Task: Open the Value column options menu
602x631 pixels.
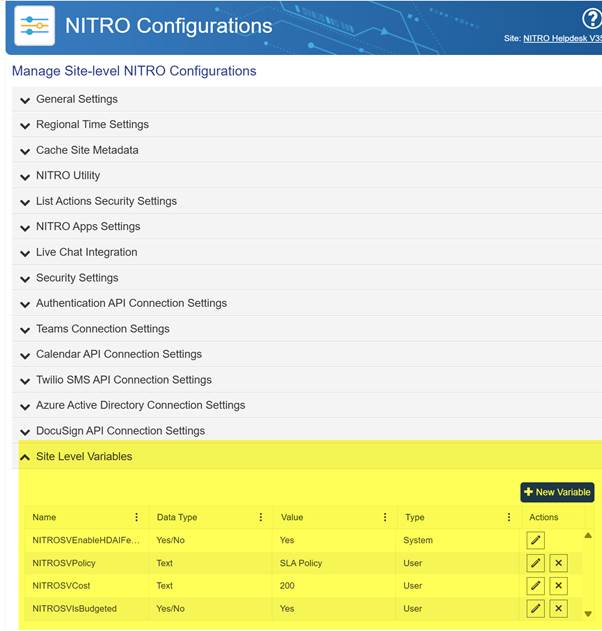Action: (385, 517)
